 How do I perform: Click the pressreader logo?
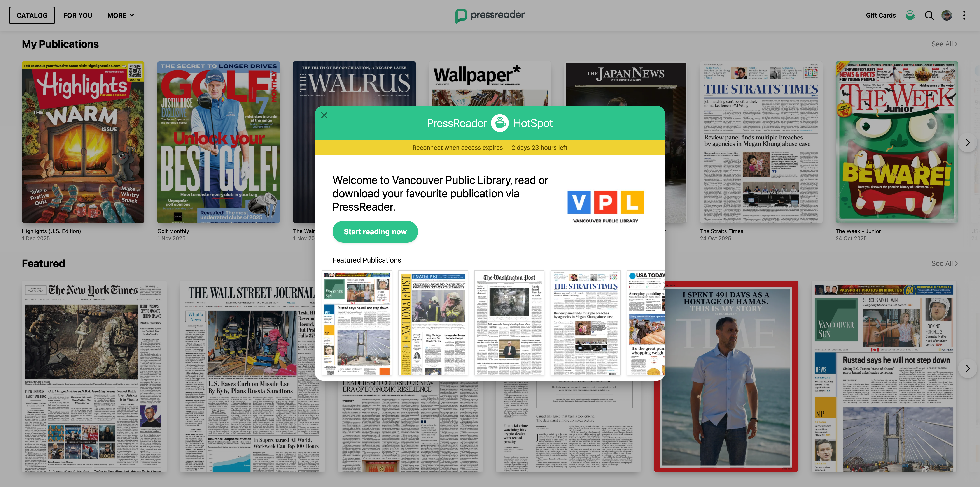pyautogui.click(x=490, y=15)
